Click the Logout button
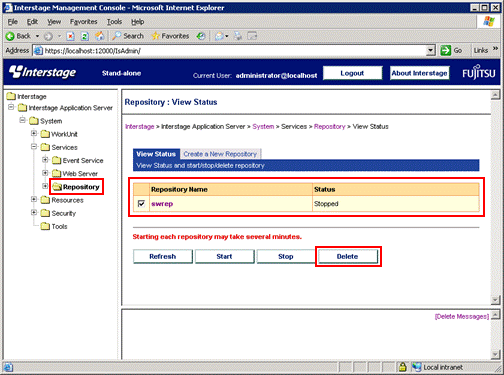This screenshot has width=504, height=375. coord(352,73)
